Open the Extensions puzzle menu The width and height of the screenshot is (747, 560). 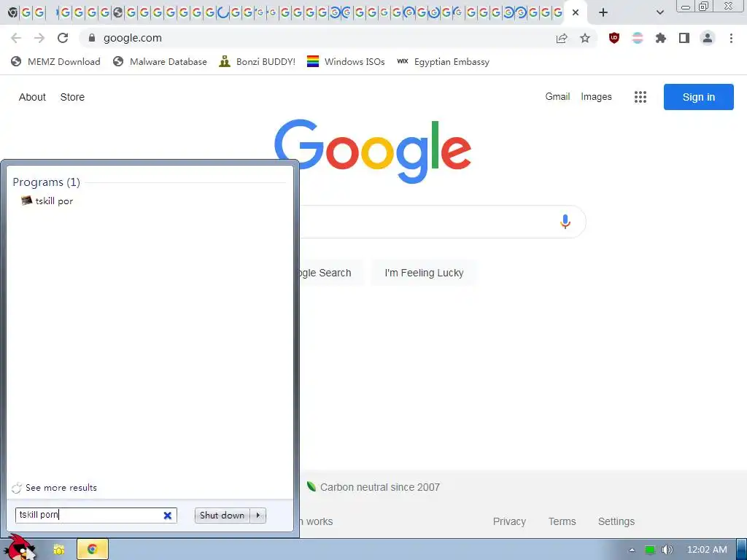tap(661, 38)
